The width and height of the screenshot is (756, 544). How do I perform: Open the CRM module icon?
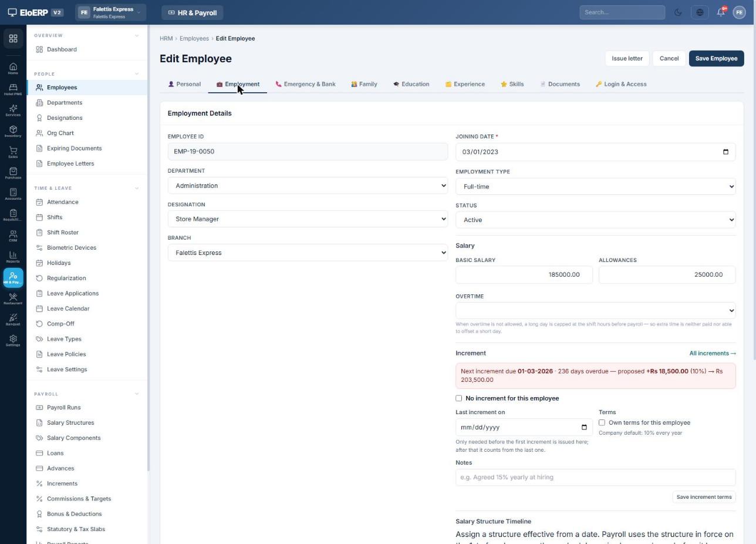pos(13,236)
